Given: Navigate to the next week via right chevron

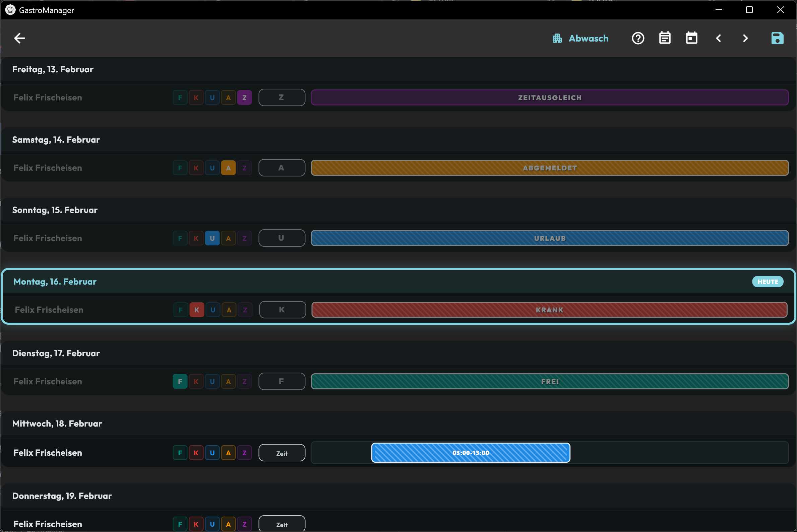Looking at the screenshot, I should pyautogui.click(x=745, y=37).
